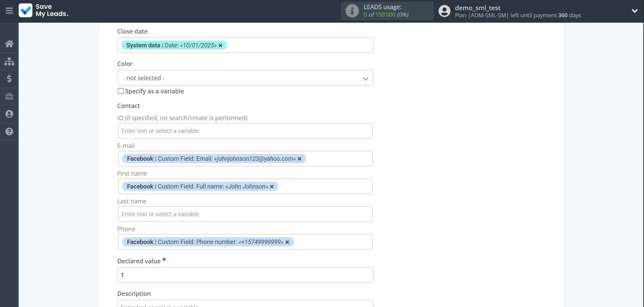Open the demo_sml_test account name
The image size is (644, 307).
[x=478, y=8]
